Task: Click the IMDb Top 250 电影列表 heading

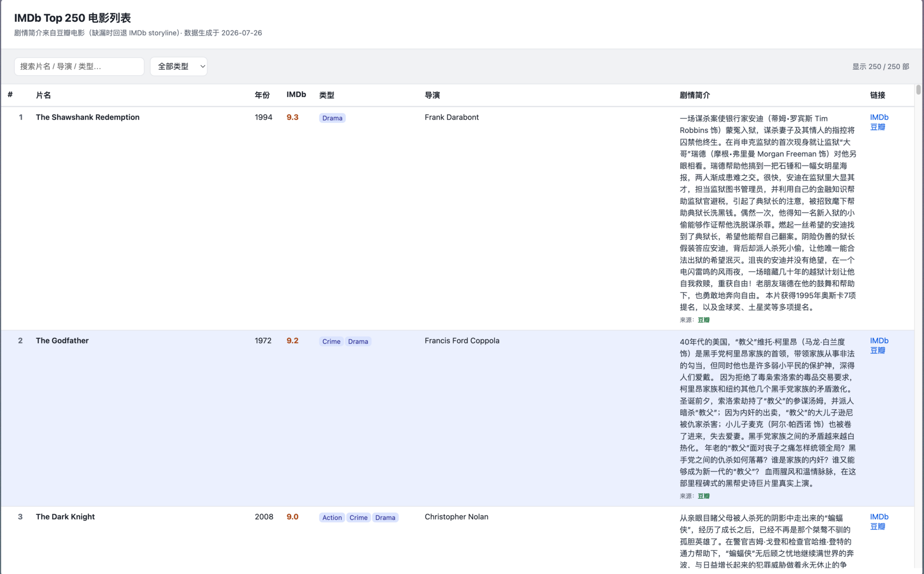Action: click(x=72, y=18)
